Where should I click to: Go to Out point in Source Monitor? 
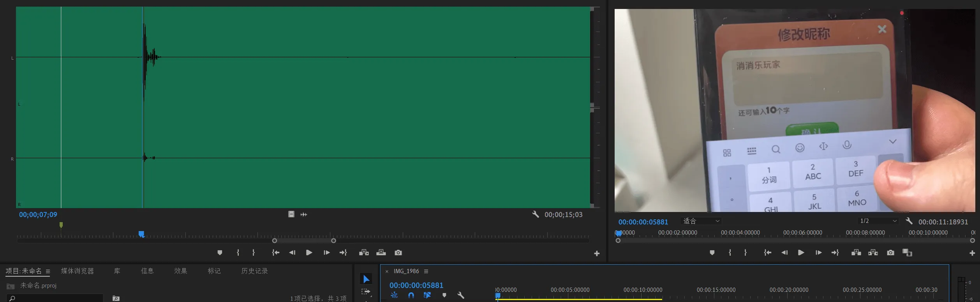(x=343, y=253)
